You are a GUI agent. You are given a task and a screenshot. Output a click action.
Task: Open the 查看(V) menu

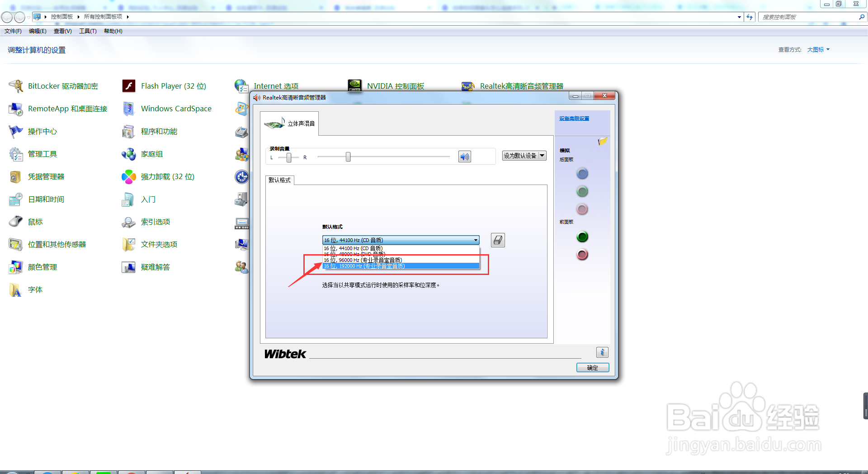pos(63,31)
